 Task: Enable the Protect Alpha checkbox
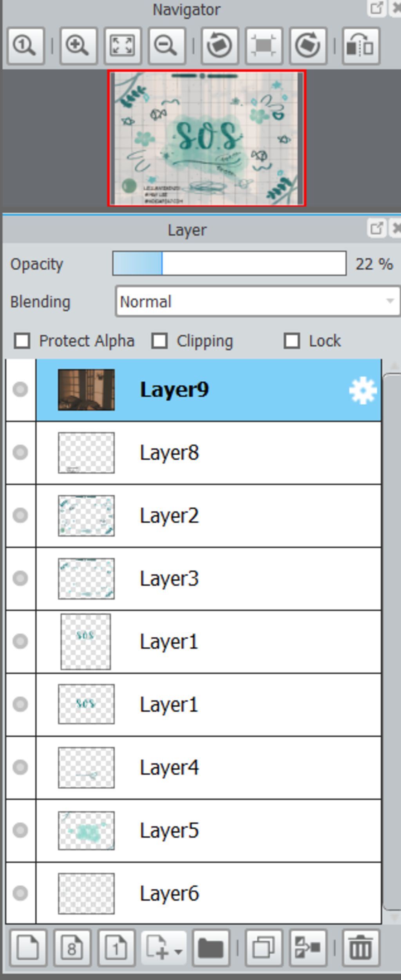click(22, 341)
